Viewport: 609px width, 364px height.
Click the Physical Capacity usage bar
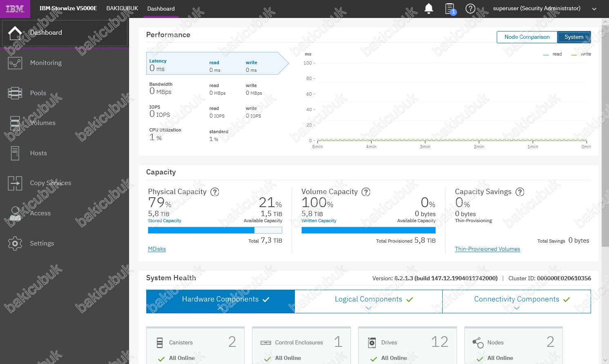tap(215, 230)
